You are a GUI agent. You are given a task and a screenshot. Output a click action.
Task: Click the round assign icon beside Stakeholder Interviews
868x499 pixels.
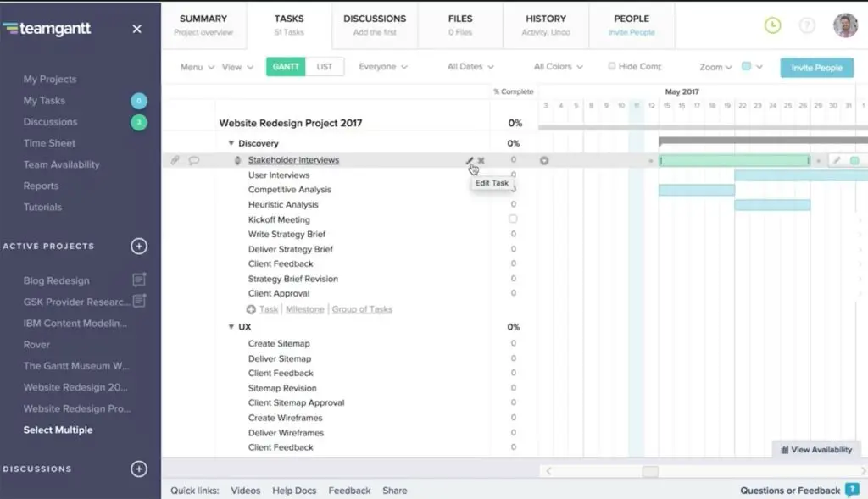click(x=544, y=160)
